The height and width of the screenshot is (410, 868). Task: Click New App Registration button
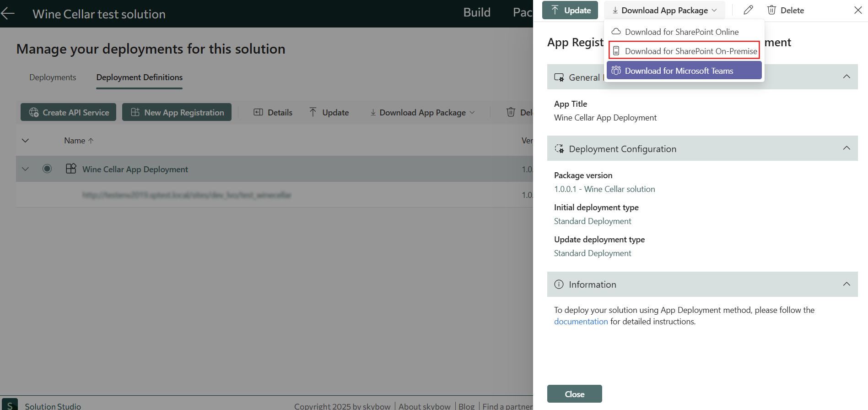(177, 112)
